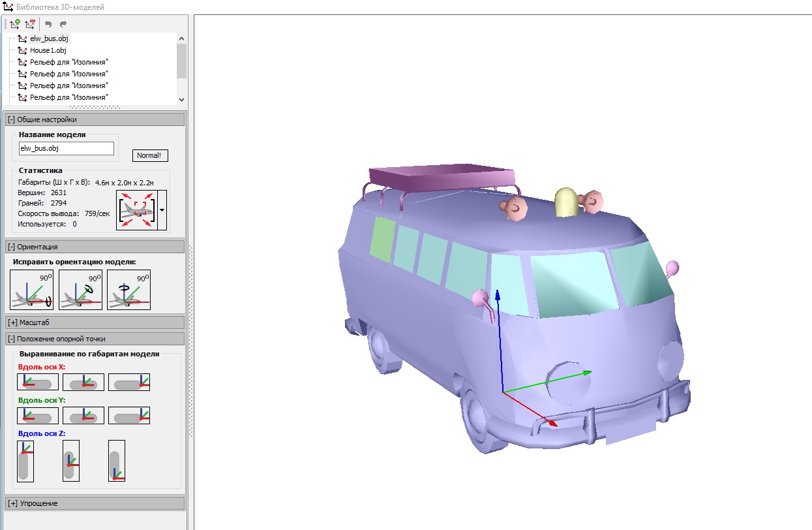
Task: Open dropdown arrow beside airplane fit-view button
Action: pos(162,210)
